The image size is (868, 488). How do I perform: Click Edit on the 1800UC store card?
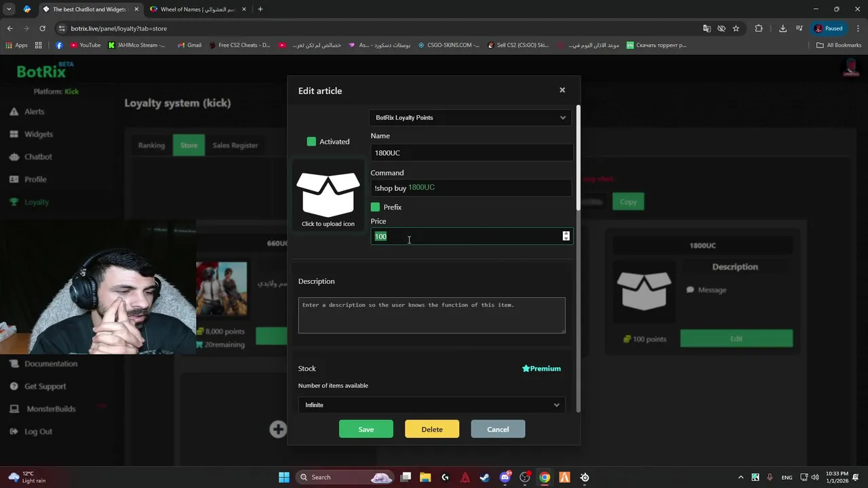pyautogui.click(x=736, y=338)
